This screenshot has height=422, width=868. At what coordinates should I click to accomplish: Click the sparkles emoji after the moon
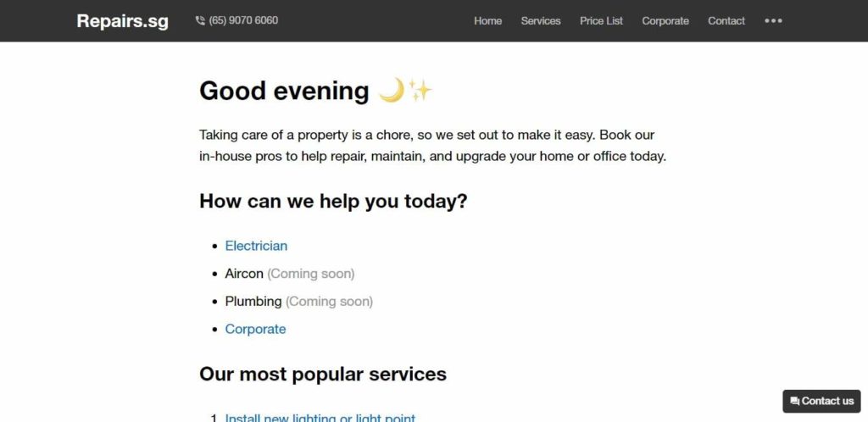click(420, 90)
